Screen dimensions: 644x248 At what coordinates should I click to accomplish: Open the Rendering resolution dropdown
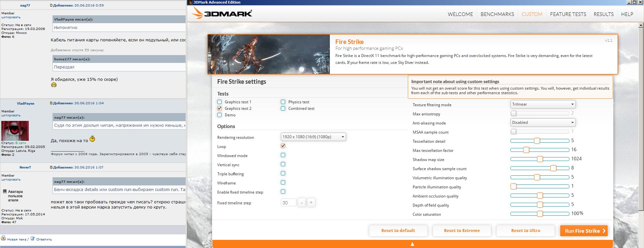(x=313, y=137)
